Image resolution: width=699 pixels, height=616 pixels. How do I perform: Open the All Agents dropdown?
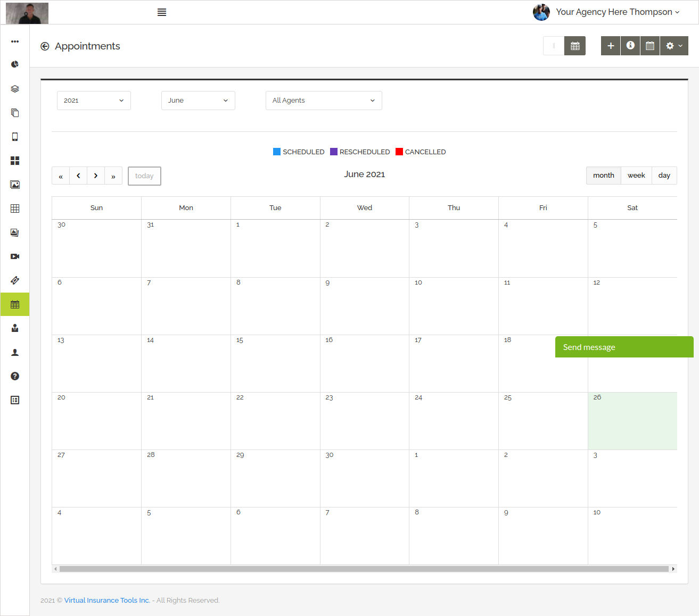[324, 101]
